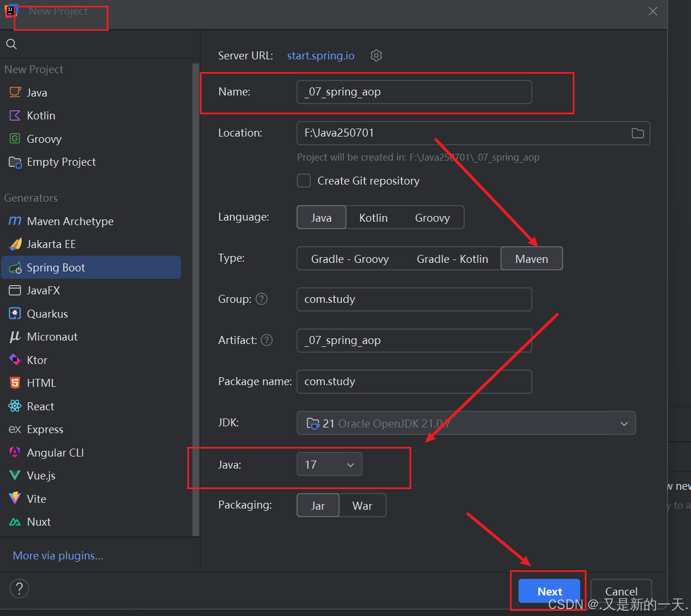Select Spring Boot generator row
The image size is (691, 616).
click(91, 267)
